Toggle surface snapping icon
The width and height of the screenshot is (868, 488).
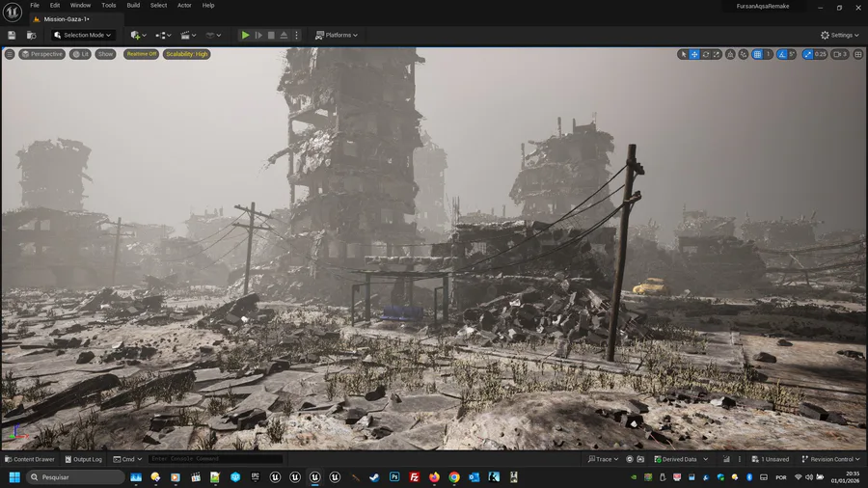click(x=744, y=54)
